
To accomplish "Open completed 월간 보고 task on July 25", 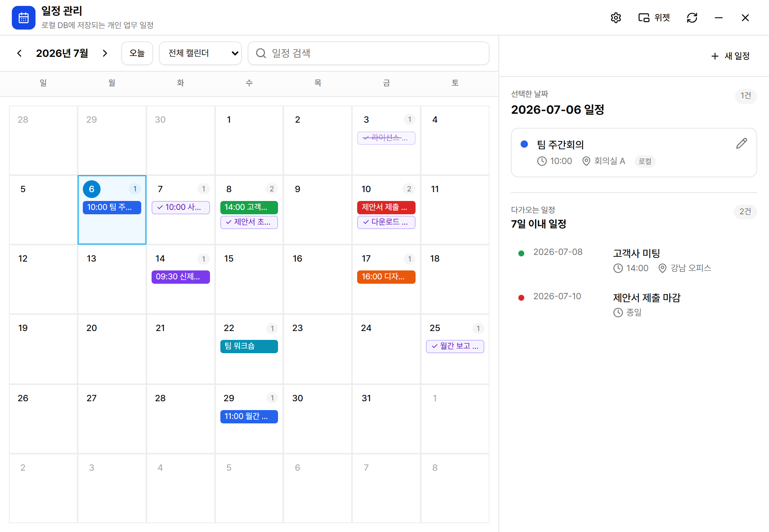I will pyautogui.click(x=455, y=346).
